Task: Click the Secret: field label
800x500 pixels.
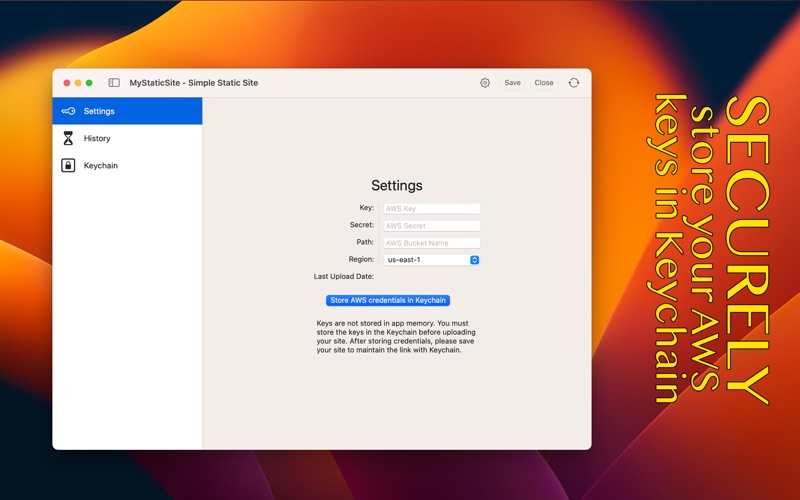Action: pos(362,224)
